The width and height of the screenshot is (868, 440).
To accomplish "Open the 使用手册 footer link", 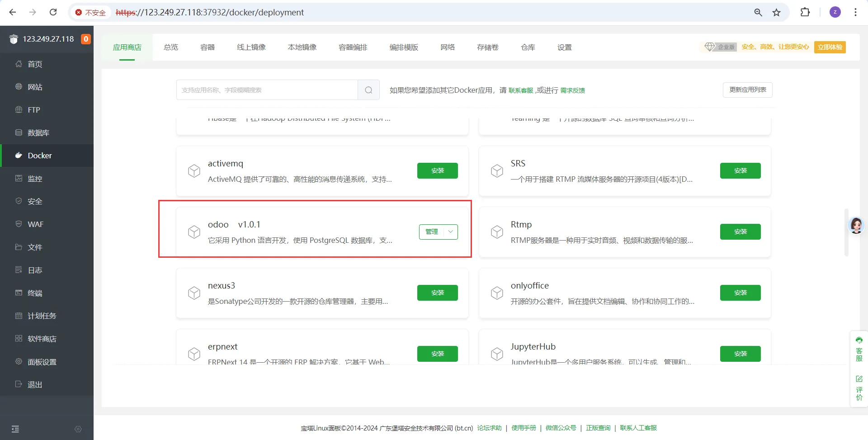I will coord(524,428).
